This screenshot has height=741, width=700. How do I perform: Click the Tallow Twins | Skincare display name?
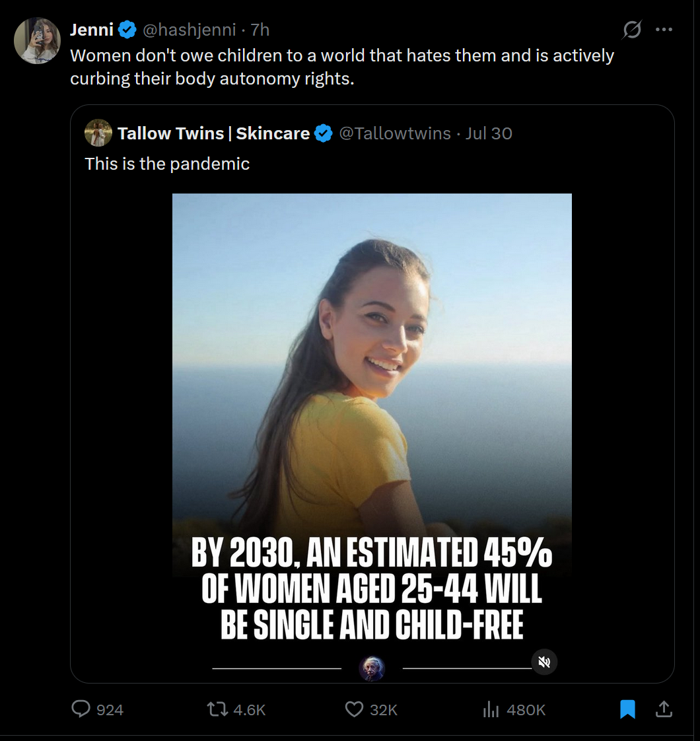click(213, 133)
